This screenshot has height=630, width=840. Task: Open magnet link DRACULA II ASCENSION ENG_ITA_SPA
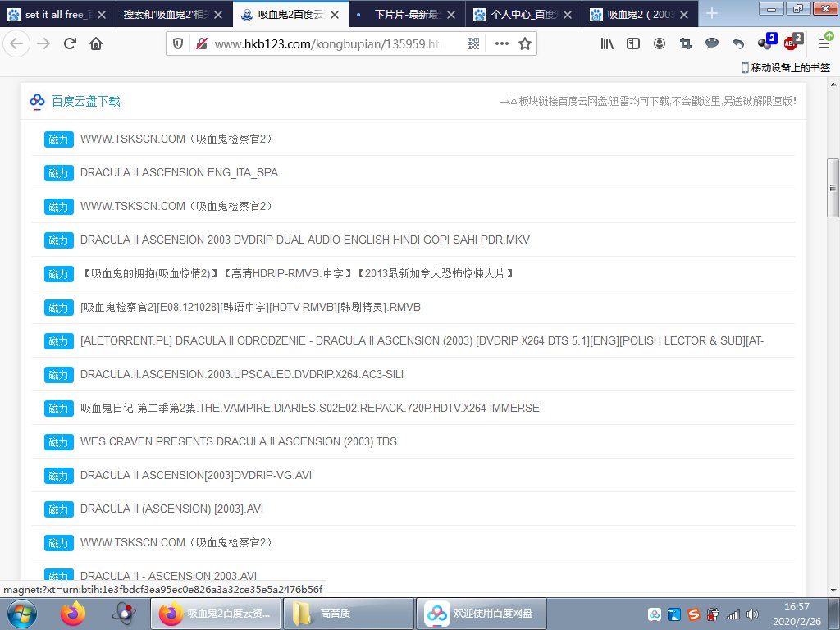[x=179, y=172]
